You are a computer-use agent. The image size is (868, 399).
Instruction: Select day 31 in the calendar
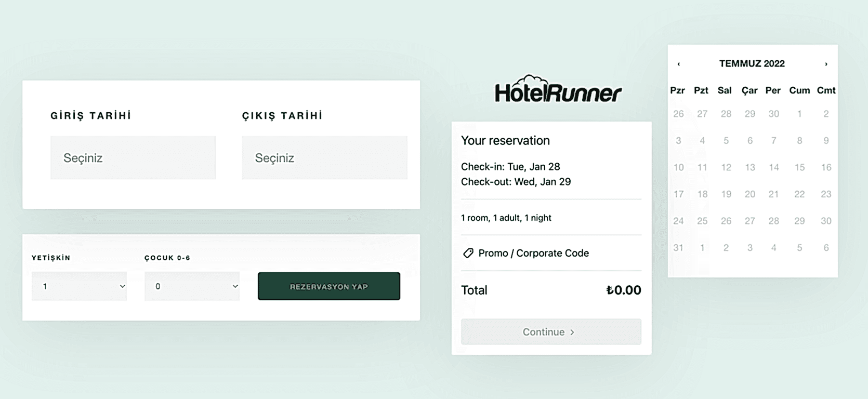pos(678,248)
